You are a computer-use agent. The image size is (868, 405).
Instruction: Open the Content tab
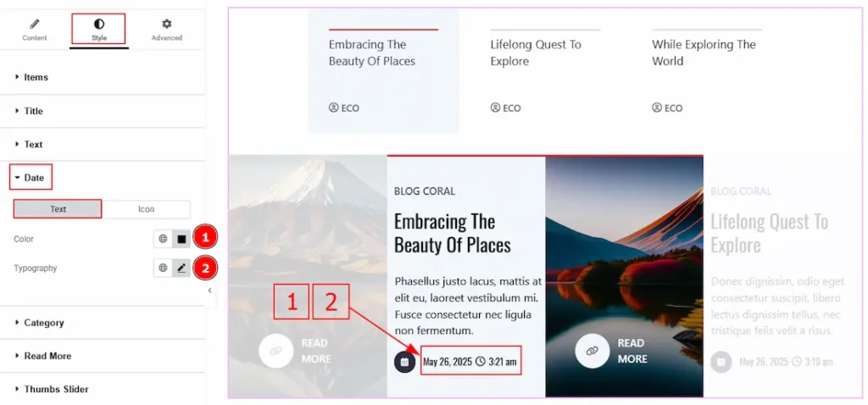pyautogui.click(x=34, y=30)
